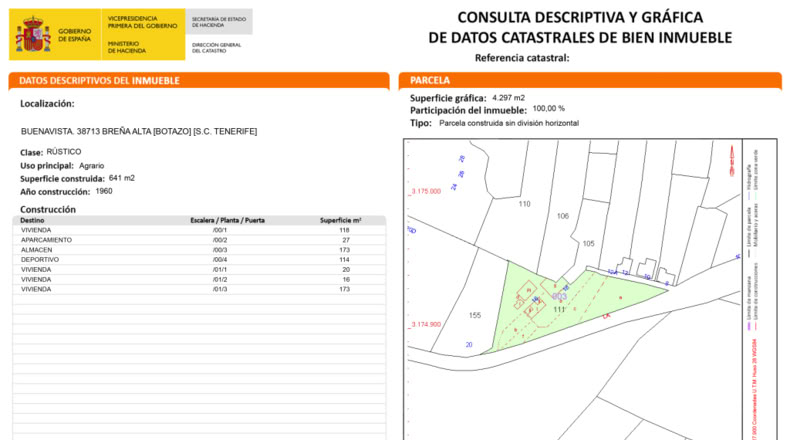Click '173' in the VIVIENDA /01/3 row
The height and width of the screenshot is (440, 790).
344,289
